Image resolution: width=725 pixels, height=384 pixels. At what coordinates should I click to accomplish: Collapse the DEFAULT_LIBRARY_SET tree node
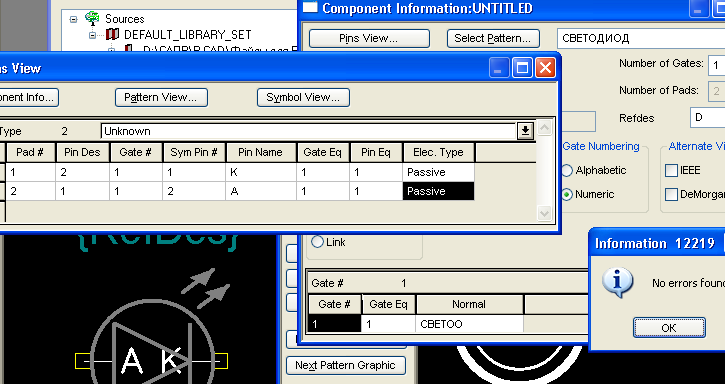pos(92,35)
